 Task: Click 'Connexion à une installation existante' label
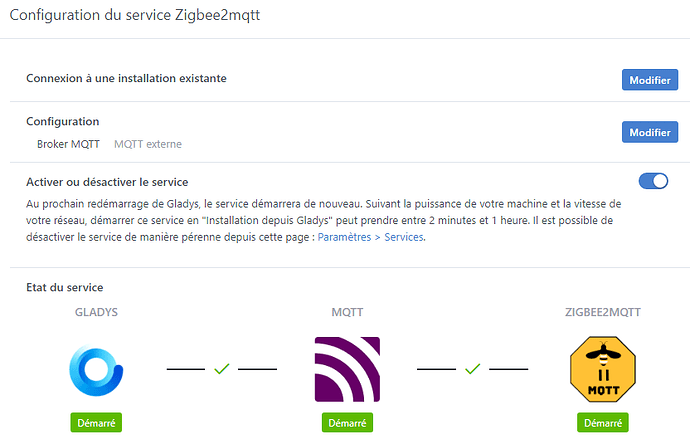point(126,78)
